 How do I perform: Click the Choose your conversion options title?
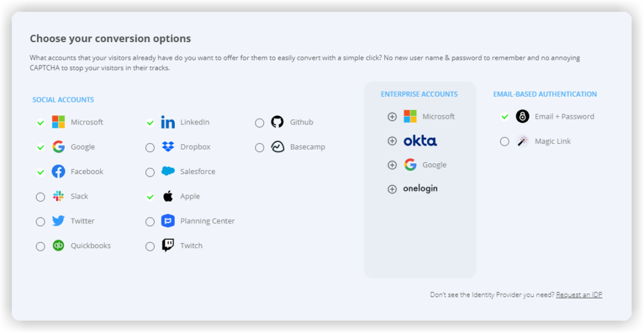111,38
